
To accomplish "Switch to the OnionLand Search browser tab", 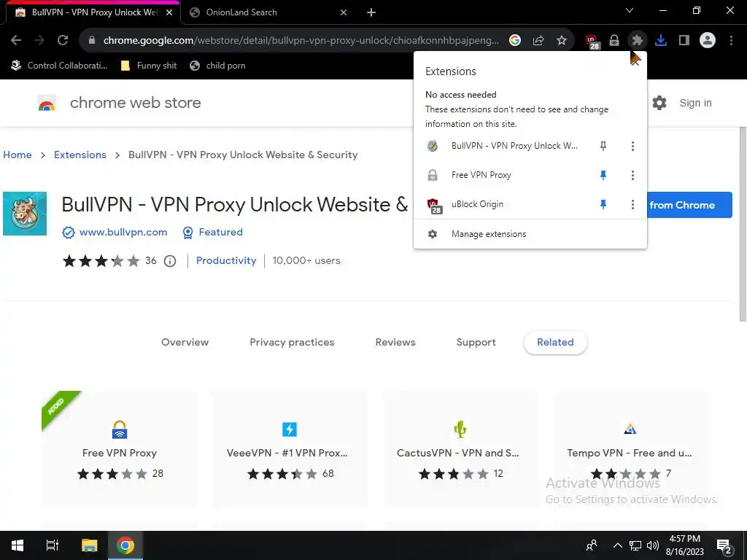I will click(267, 12).
